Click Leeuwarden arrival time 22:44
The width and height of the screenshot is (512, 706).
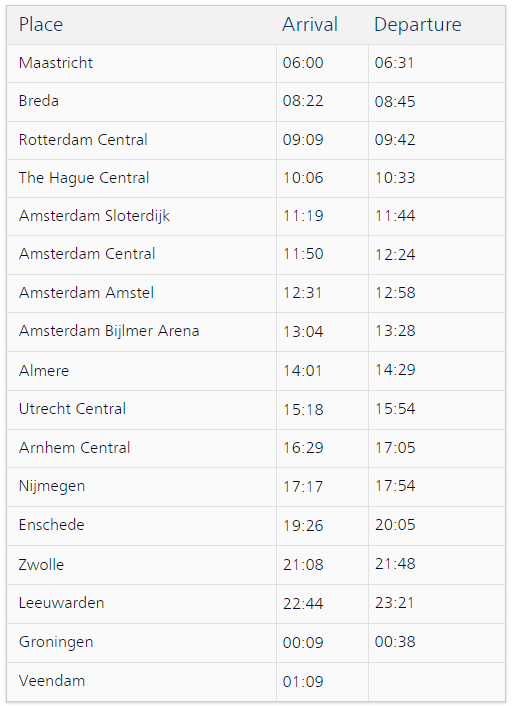click(303, 603)
